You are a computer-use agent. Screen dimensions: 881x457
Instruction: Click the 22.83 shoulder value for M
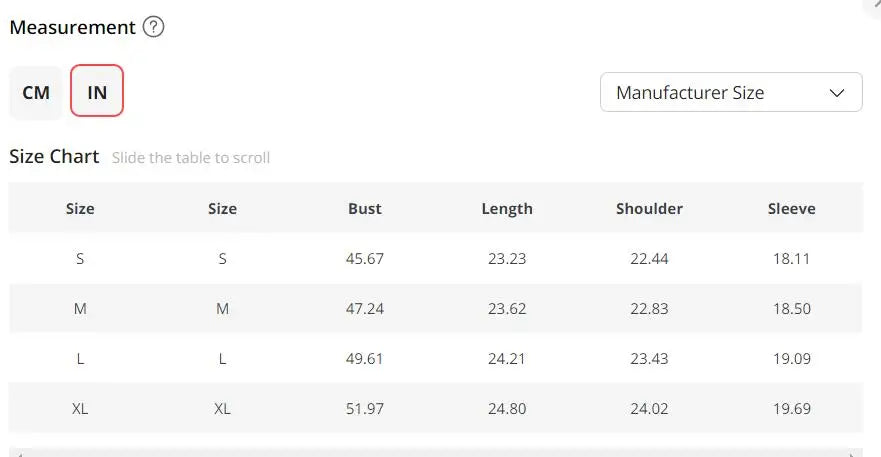point(649,309)
